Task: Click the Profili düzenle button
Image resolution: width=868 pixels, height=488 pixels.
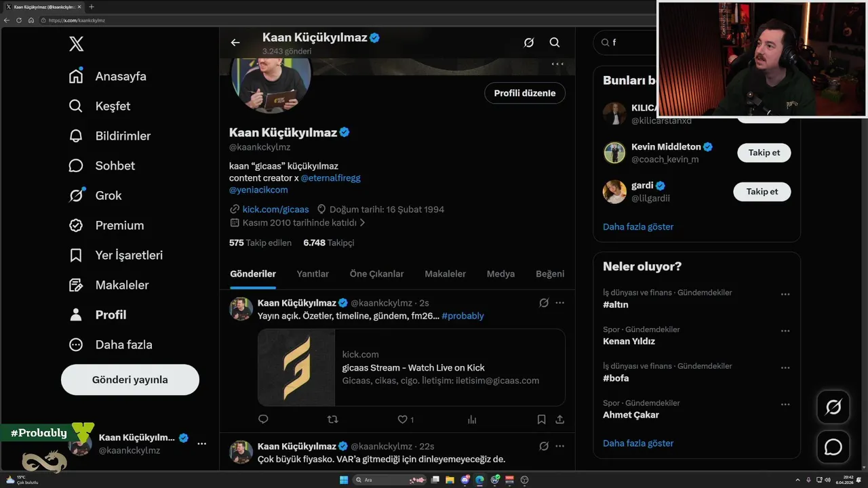Action: (x=525, y=93)
